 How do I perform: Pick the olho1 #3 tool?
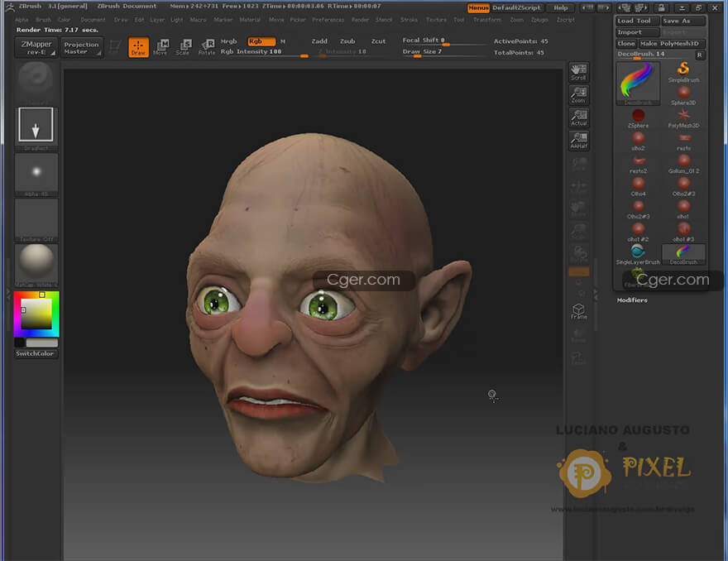click(x=683, y=233)
